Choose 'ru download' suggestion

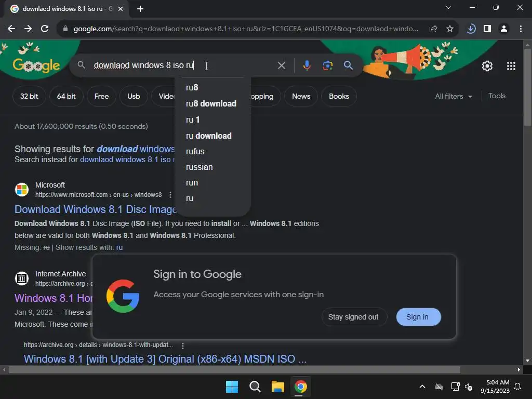coord(213,136)
